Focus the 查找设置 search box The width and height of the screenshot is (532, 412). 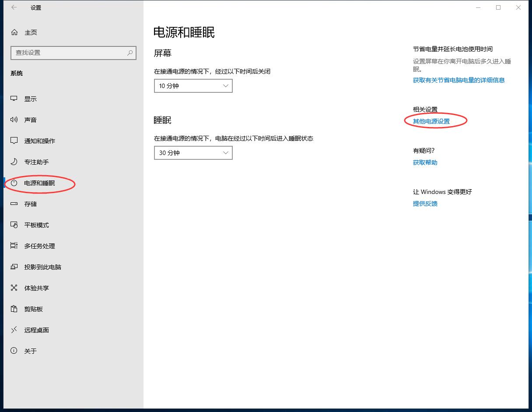(73, 53)
